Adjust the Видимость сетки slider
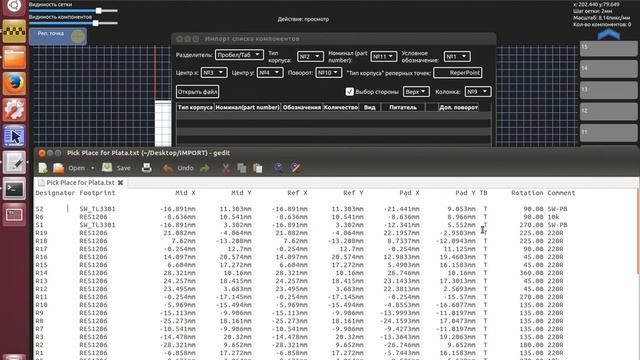This screenshot has width=640, height=360. coord(98,11)
